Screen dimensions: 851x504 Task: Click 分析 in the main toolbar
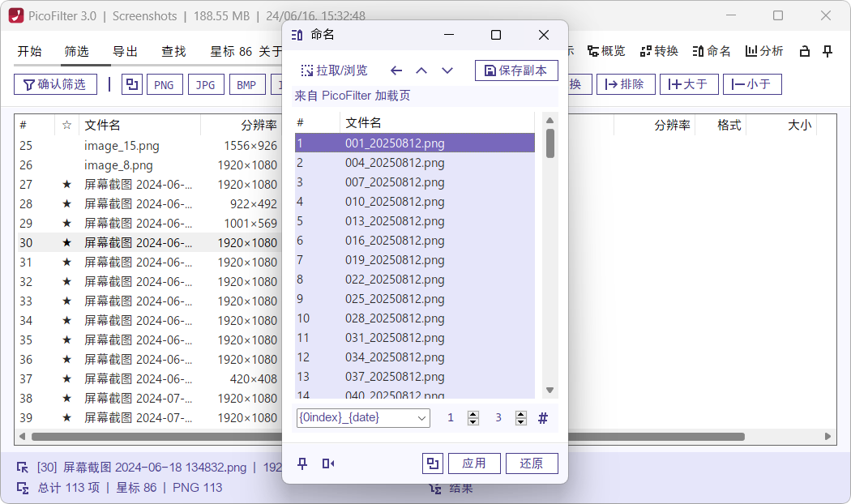click(764, 51)
